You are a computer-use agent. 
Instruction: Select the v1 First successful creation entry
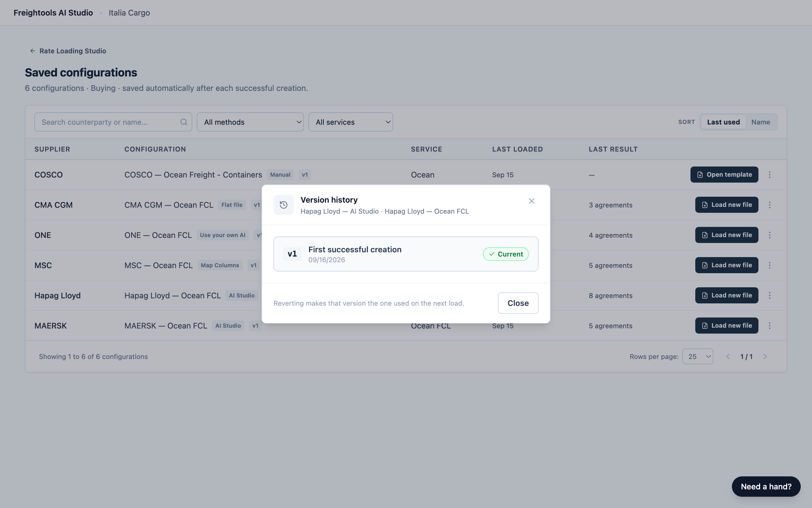pyautogui.click(x=406, y=254)
